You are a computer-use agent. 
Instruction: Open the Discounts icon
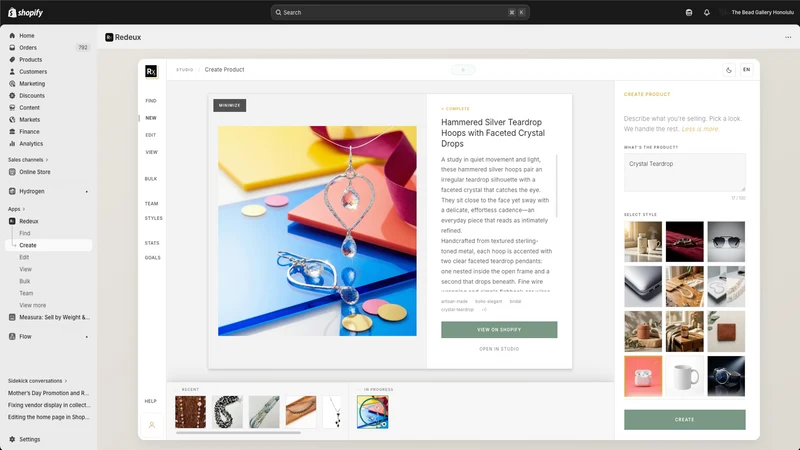(x=12, y=95)
